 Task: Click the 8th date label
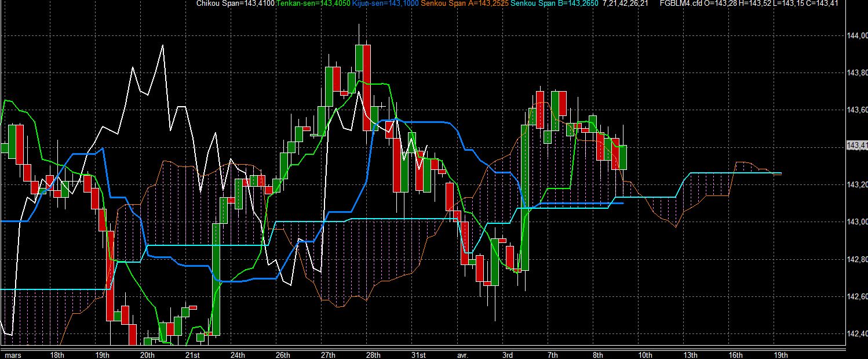[598, 355]
